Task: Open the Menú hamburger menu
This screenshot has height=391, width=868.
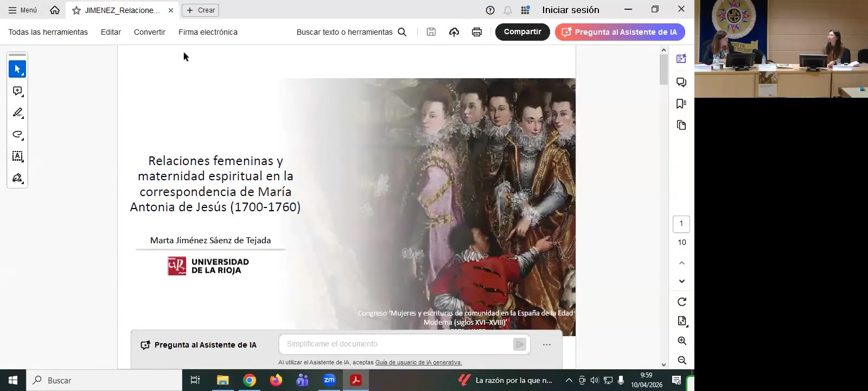Action: point(22,10)
